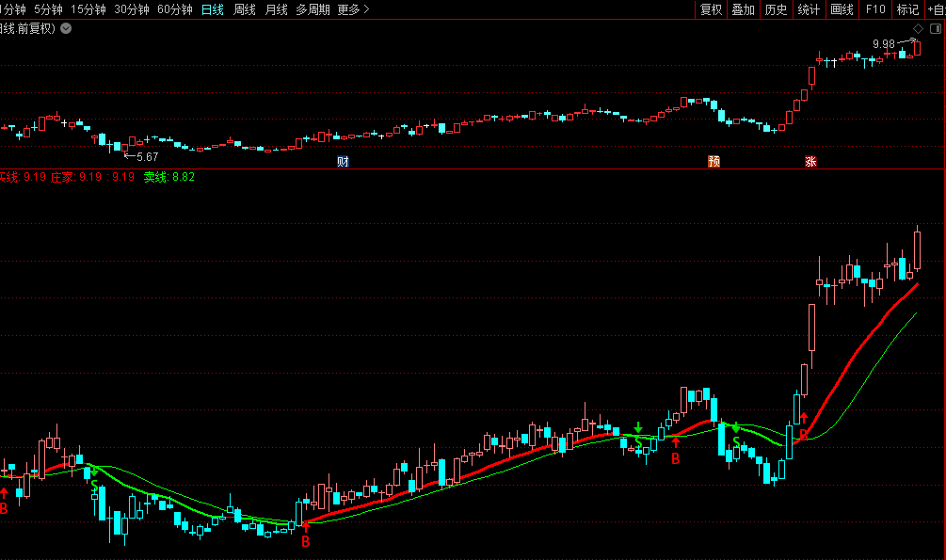Click the red 涨 limit-up marker

(x=810, y=161)
